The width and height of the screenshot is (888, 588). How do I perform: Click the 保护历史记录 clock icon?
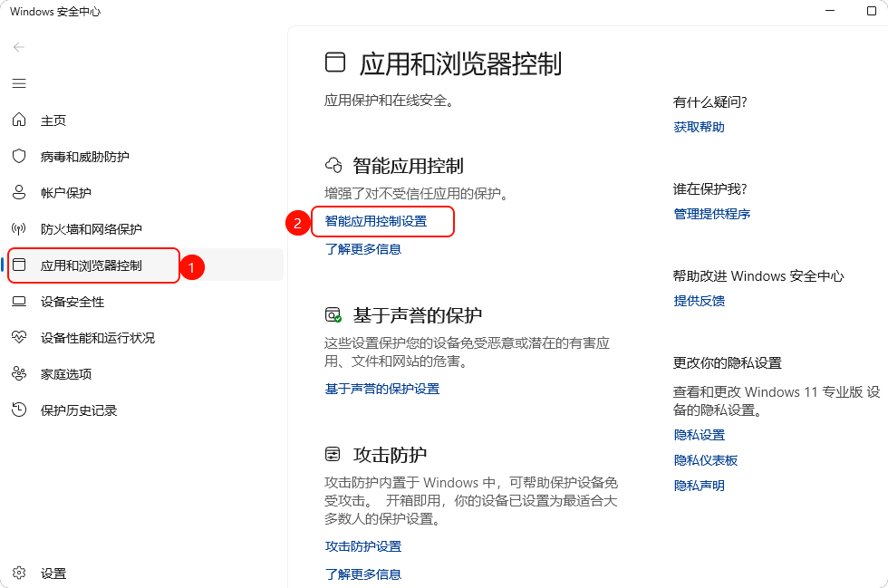(19, 410)
